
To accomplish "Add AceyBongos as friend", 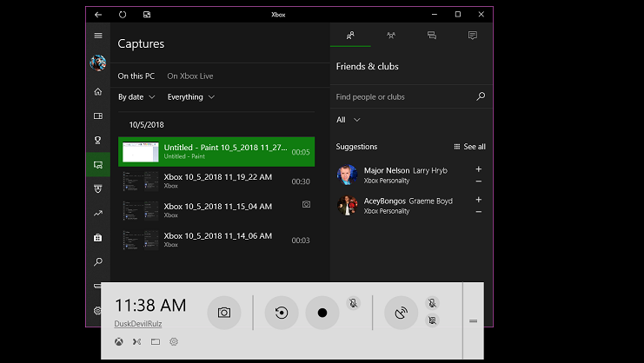I will point(479,200).
